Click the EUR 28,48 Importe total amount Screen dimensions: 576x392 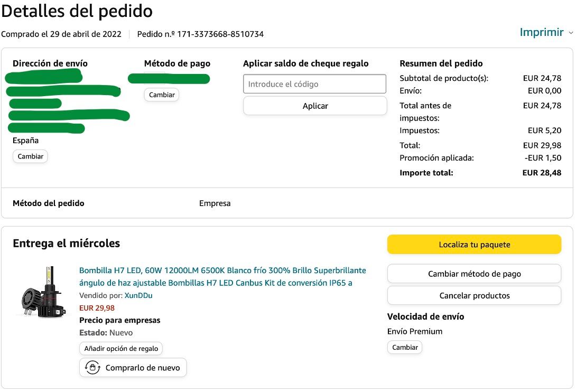(542, 173)
